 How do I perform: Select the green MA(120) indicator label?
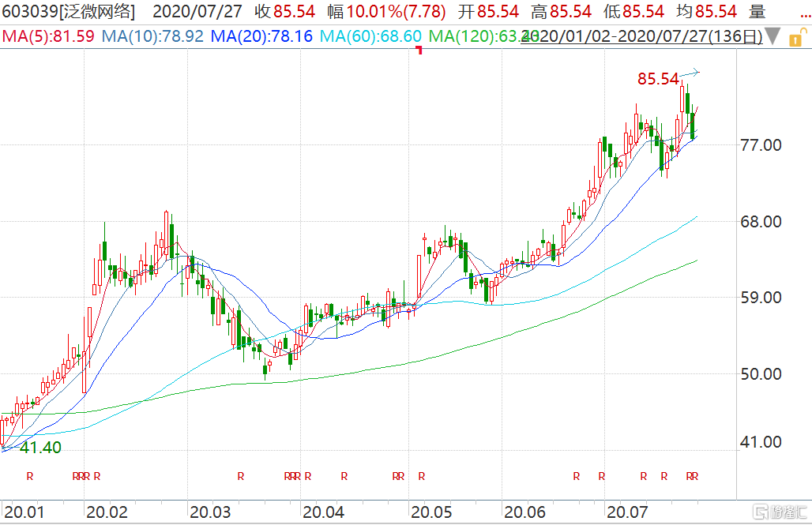[x=484, y=36]
